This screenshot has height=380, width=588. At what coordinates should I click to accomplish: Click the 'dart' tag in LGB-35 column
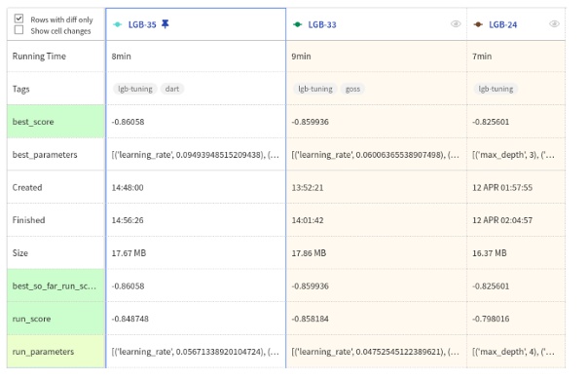tap(172, 89)
